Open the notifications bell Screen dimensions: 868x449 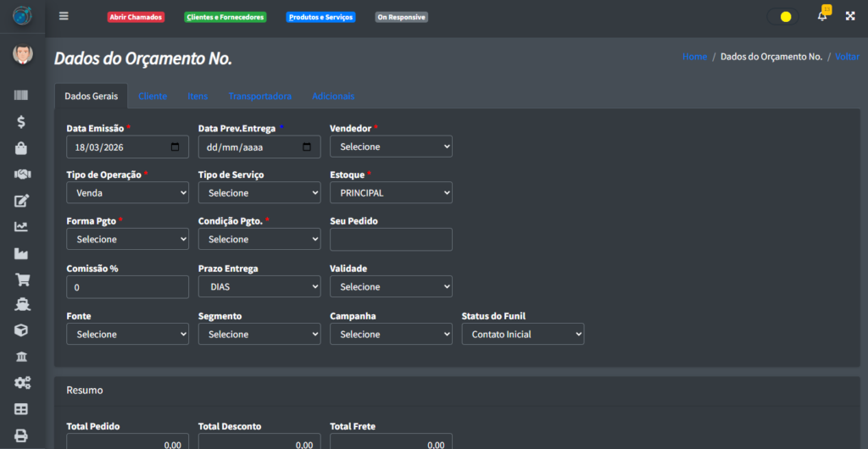point(821,16)
